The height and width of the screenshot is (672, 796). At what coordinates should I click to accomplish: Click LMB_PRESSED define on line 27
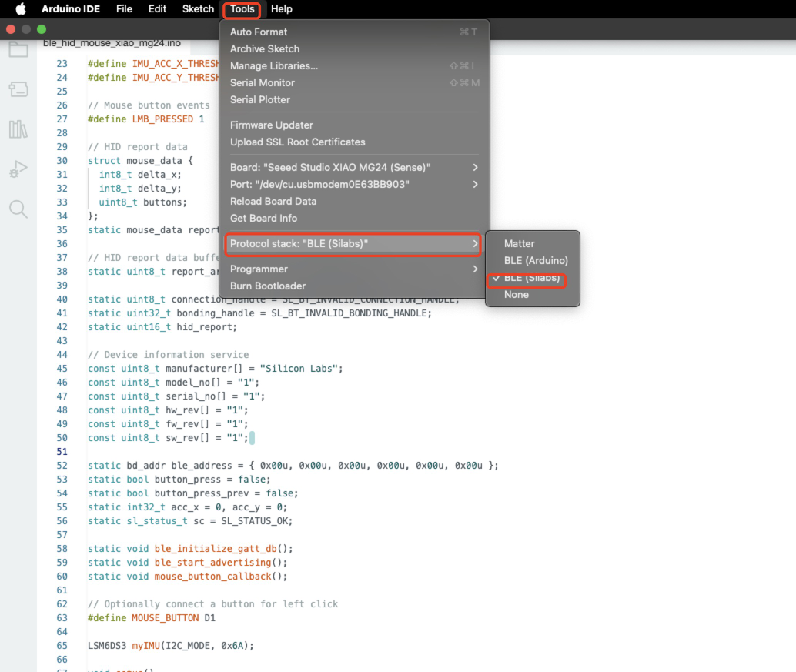(162, 119)
